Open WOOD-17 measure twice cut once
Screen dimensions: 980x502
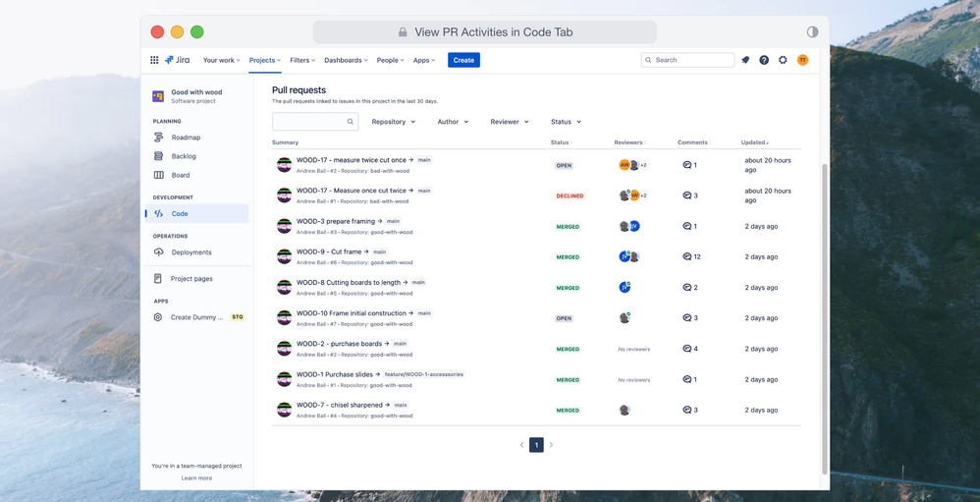click(352, 160)
